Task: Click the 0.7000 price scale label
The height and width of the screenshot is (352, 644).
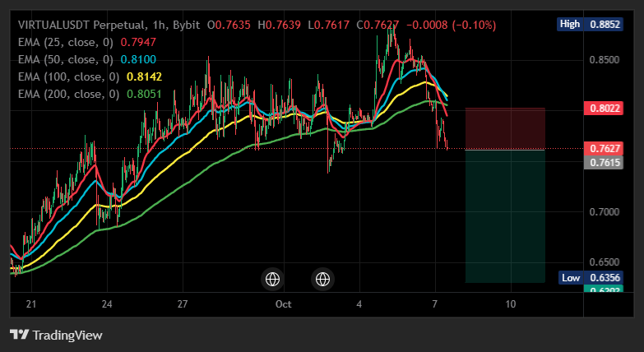Action: (x=605, y=212)
